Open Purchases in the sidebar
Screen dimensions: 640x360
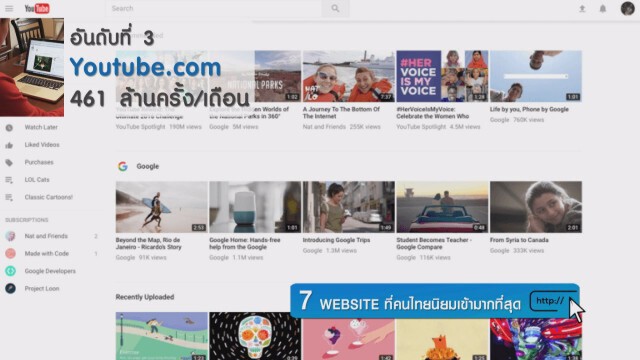point(39,162)
